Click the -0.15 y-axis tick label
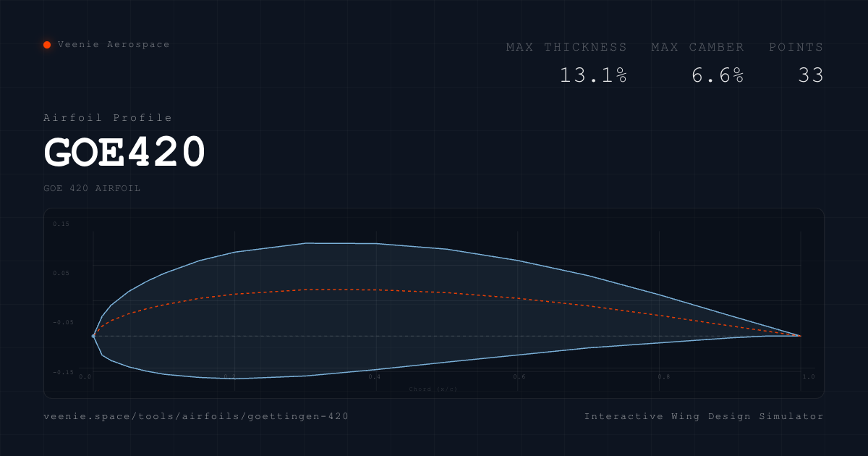 (x=64, y=372)
